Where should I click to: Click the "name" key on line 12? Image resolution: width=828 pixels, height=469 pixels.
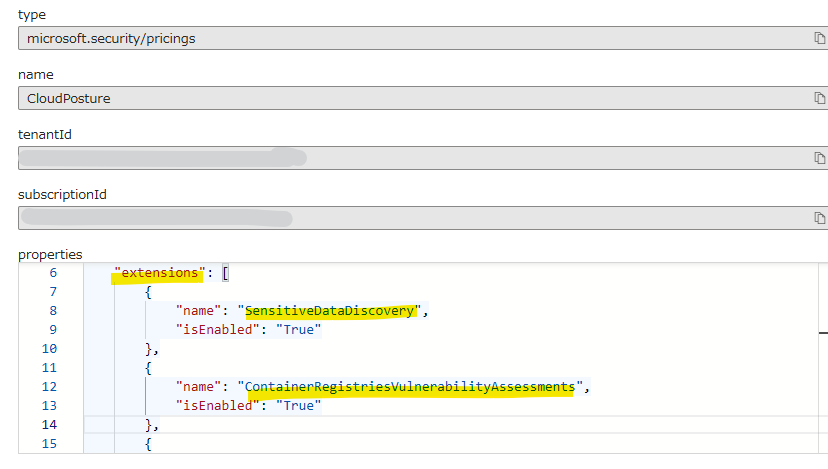tap(198, 387)
